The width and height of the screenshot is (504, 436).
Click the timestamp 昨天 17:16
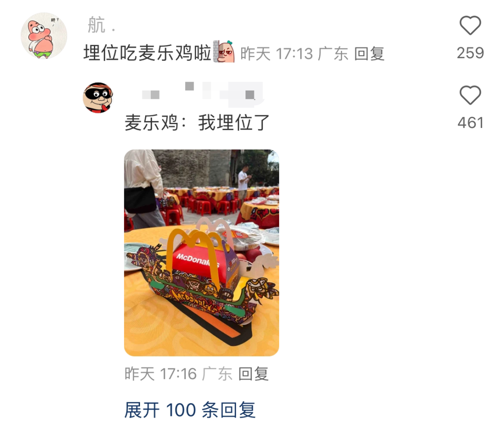[161, 374]
